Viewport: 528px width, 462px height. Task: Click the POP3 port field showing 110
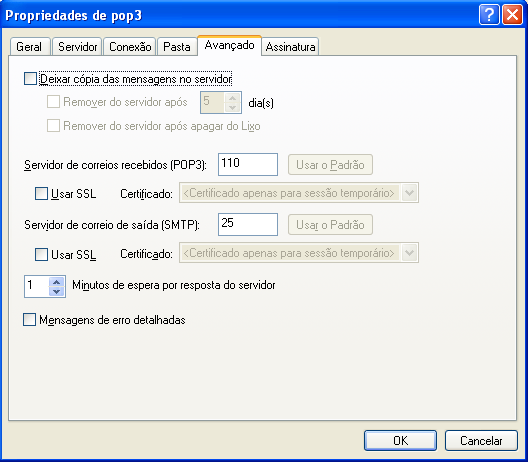(x=248, y=164)
